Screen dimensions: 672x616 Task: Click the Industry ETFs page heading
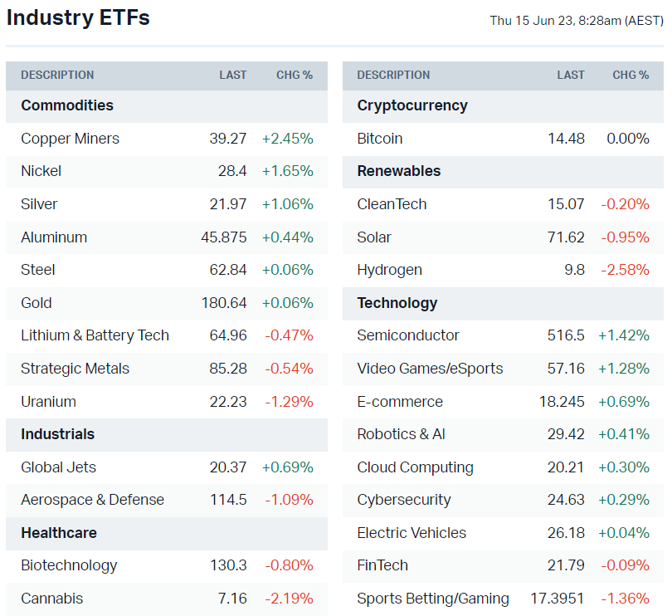coord(78,17)
